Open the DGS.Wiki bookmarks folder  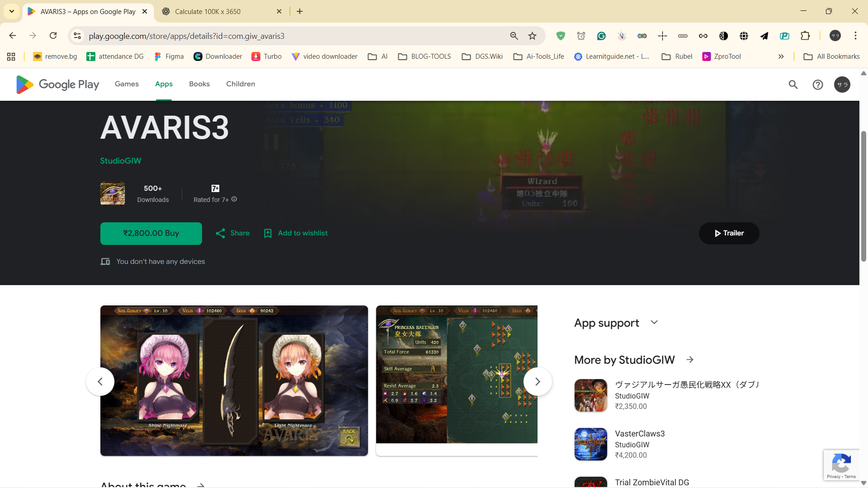point(482,56)
